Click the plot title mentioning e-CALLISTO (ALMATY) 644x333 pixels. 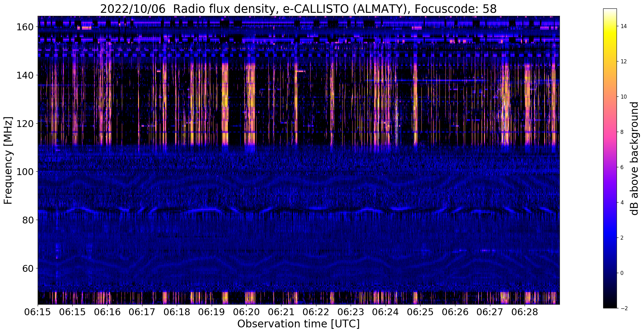point(298,9)
